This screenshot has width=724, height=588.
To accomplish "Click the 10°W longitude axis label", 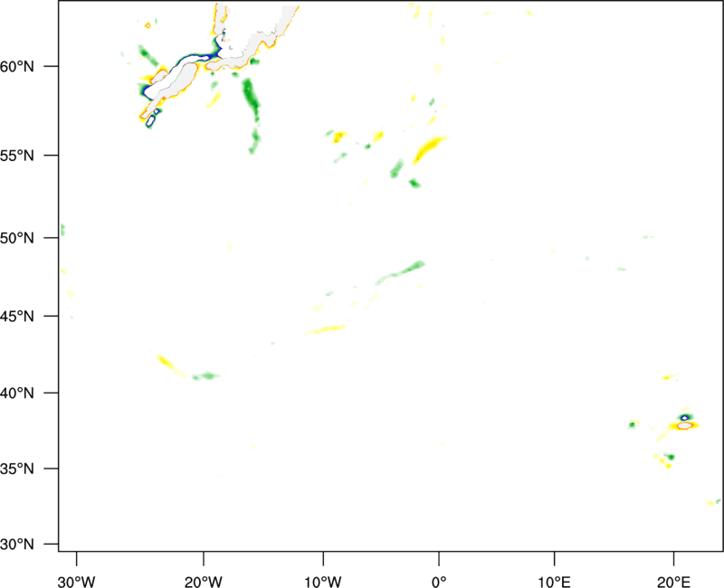I will tap(323, 582).
